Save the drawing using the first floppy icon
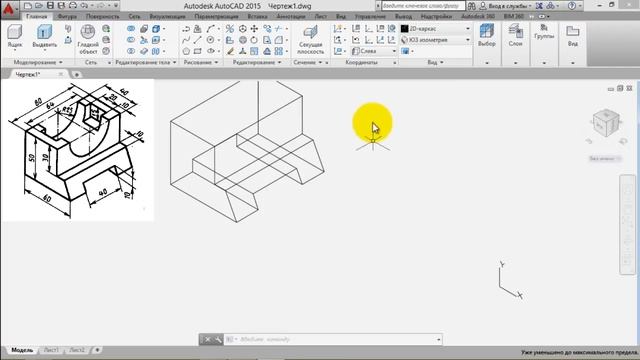The width and height of the screenshot is (640, 360). (x=50, y=6)
